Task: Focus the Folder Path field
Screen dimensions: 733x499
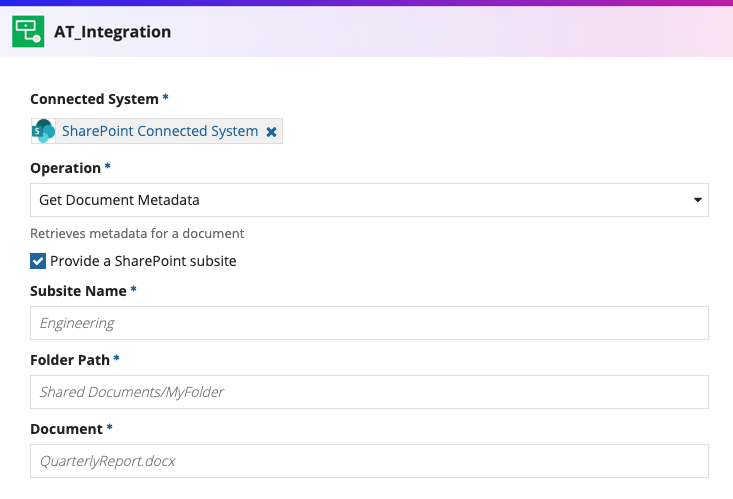Action: click(369, 392)
